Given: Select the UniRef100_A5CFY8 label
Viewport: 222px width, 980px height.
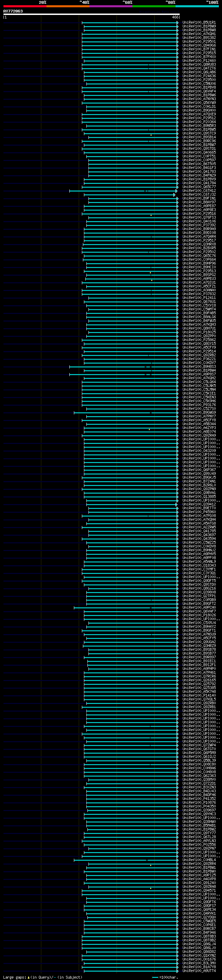Looking at the screenshot, I should point(199,420).
